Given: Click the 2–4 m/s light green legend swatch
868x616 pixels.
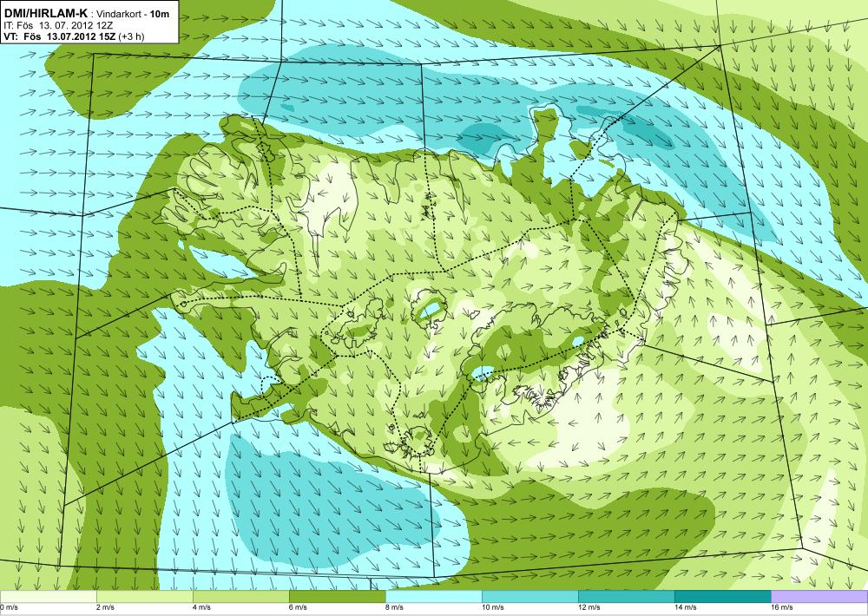Looking at the screenshot, I should pos(144,597).
